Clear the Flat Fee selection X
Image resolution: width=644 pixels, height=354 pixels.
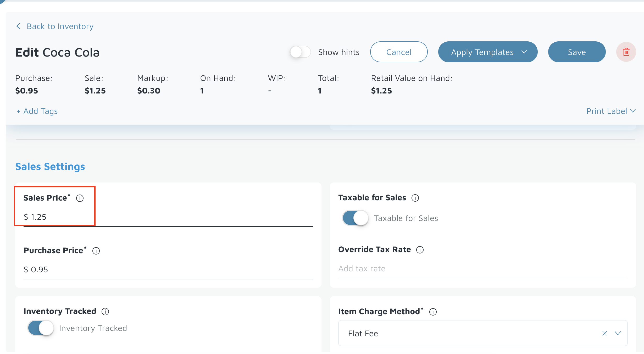click(x=604, y=333)
